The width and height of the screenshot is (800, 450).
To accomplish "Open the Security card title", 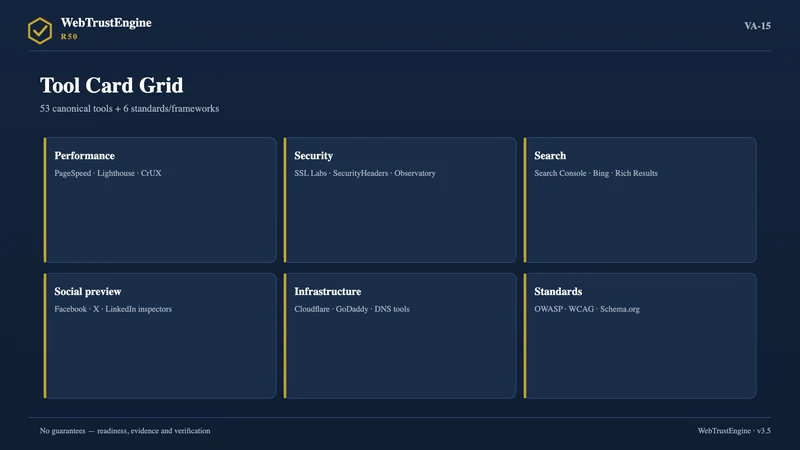I will (313, 156).
